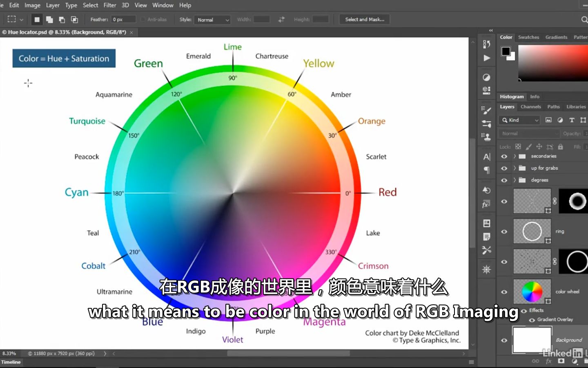
Task: Open the History panel icon
Action: [486, 190]
